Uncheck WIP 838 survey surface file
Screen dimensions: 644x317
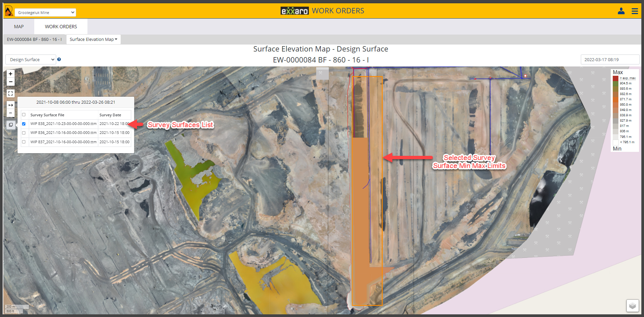tap(24, 124)
